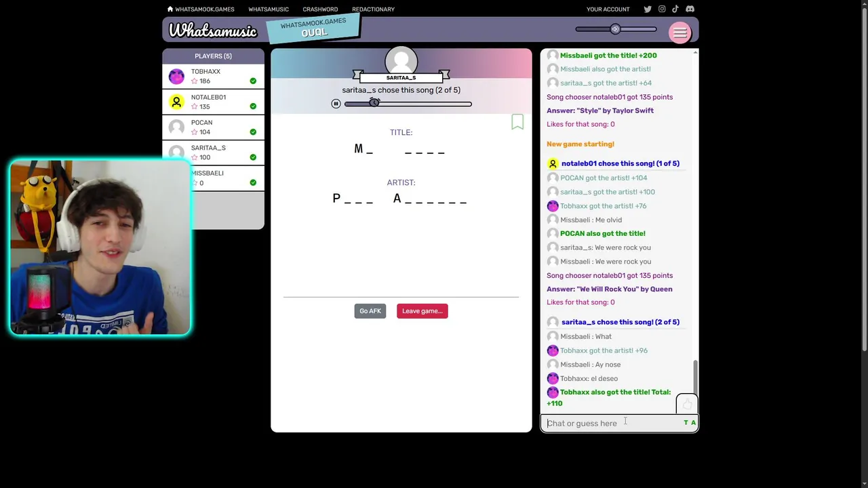Image resolution: width=868 pixels, height=488 pixels.
Task: Click notaleb01's green check status icon
Action: pyautogui.click(x=253, y=106)
